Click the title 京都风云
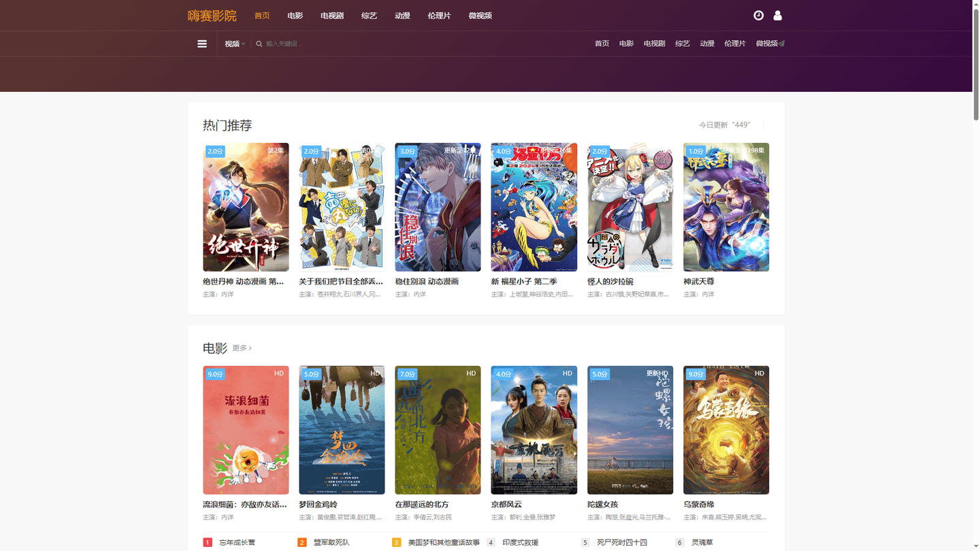This screenshot has width=980, height=551. point(506,504)
